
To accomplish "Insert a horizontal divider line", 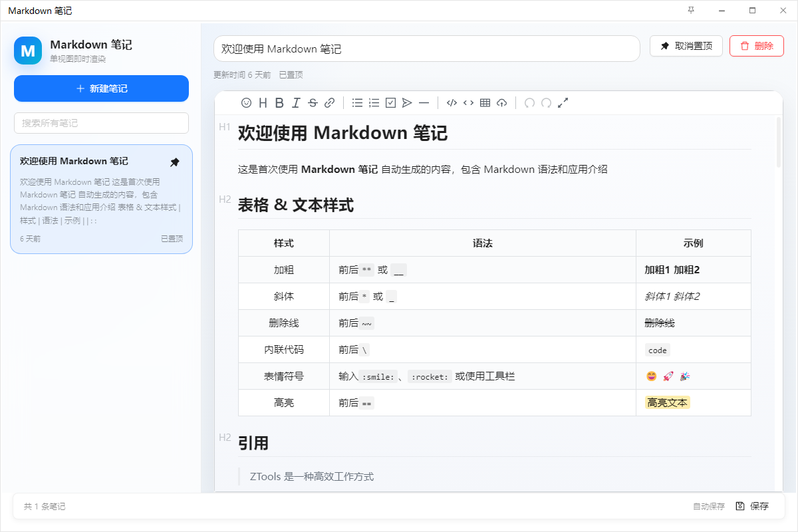I will [424, 103].
